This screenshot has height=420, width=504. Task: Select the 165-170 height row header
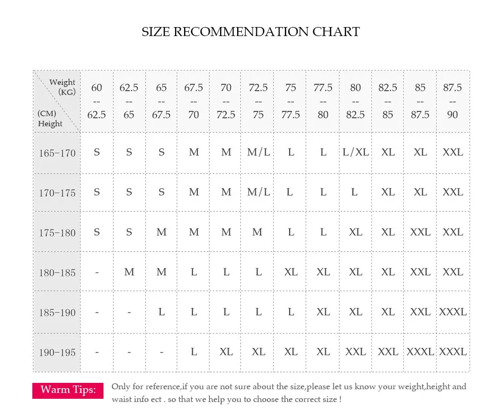tap(57, 153)
